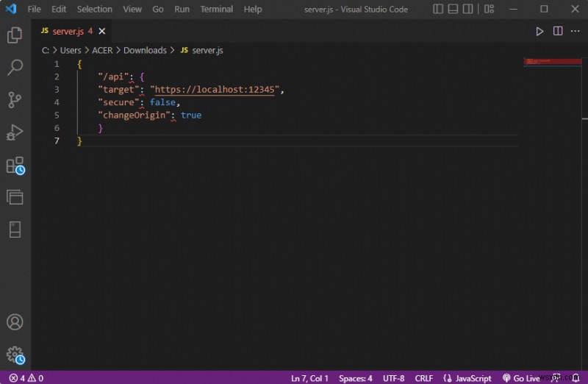
Task: Open the Source Control view
Action: pos(15,100)
